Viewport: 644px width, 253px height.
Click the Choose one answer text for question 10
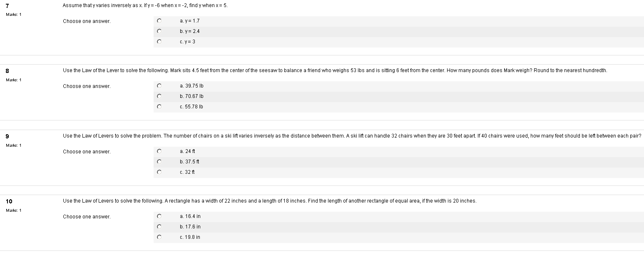point(86,216)
